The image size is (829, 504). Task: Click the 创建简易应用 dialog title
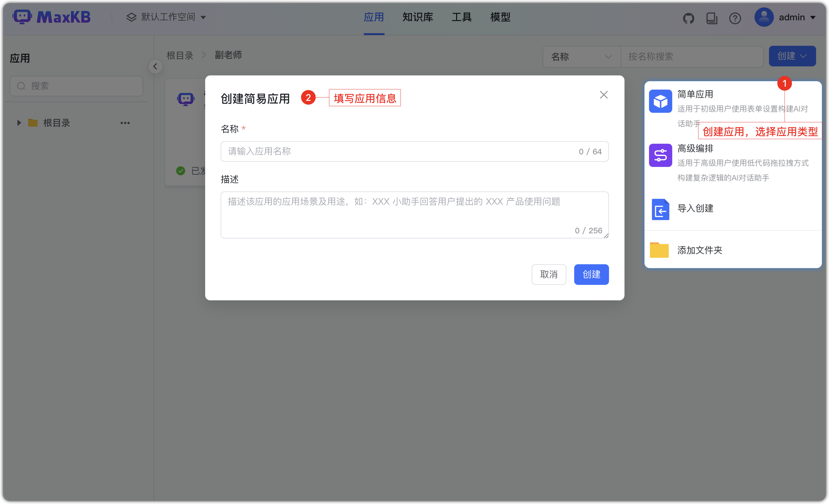click(x=255, y=99)
